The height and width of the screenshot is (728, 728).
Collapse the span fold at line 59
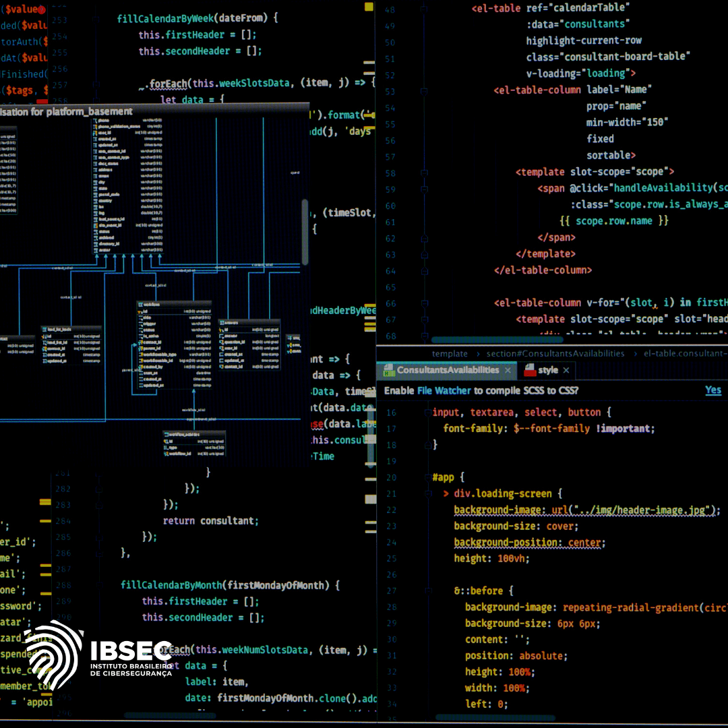(423, 189)
